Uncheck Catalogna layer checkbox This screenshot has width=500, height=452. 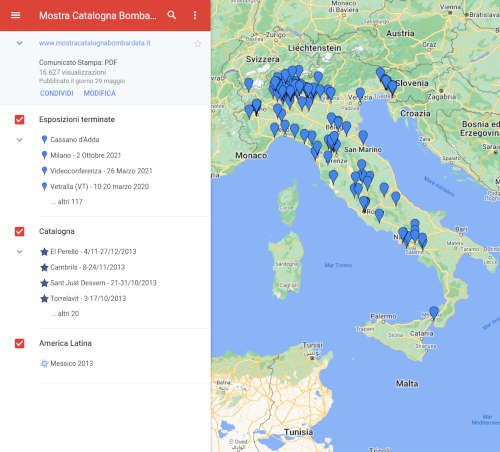click(20, 231)
